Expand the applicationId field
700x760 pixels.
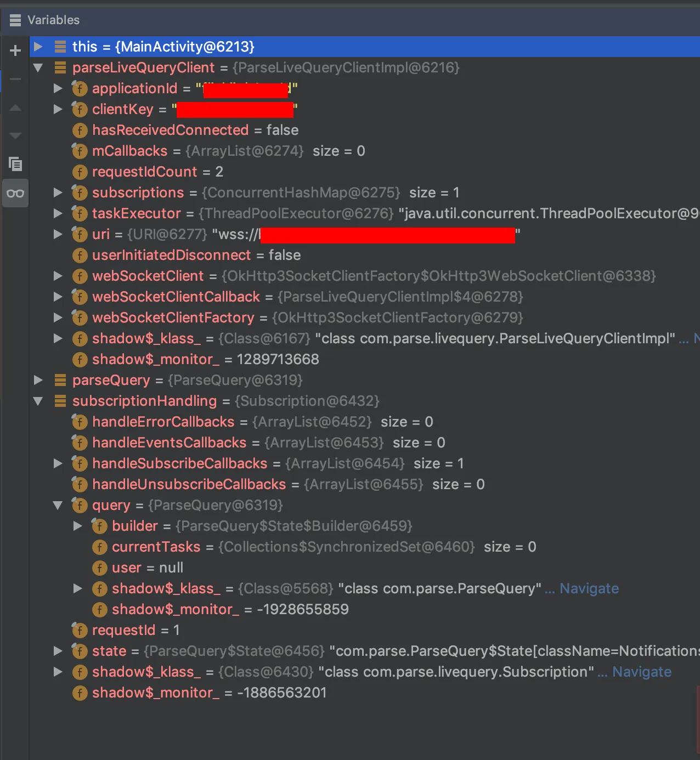[x=58, y=88]
